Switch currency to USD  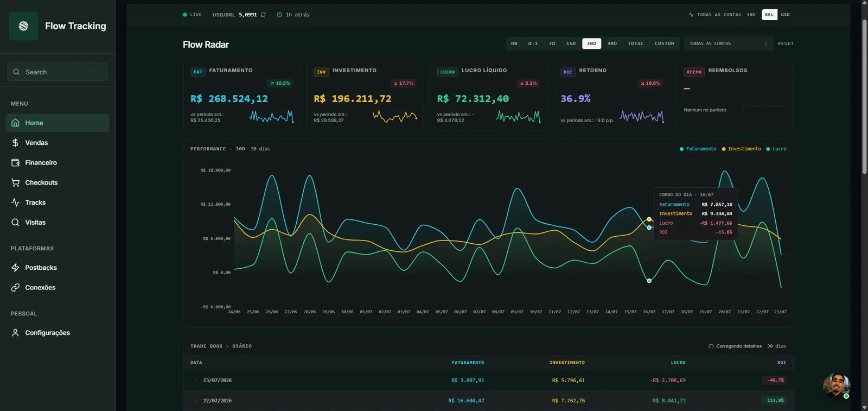pos(786,15)
